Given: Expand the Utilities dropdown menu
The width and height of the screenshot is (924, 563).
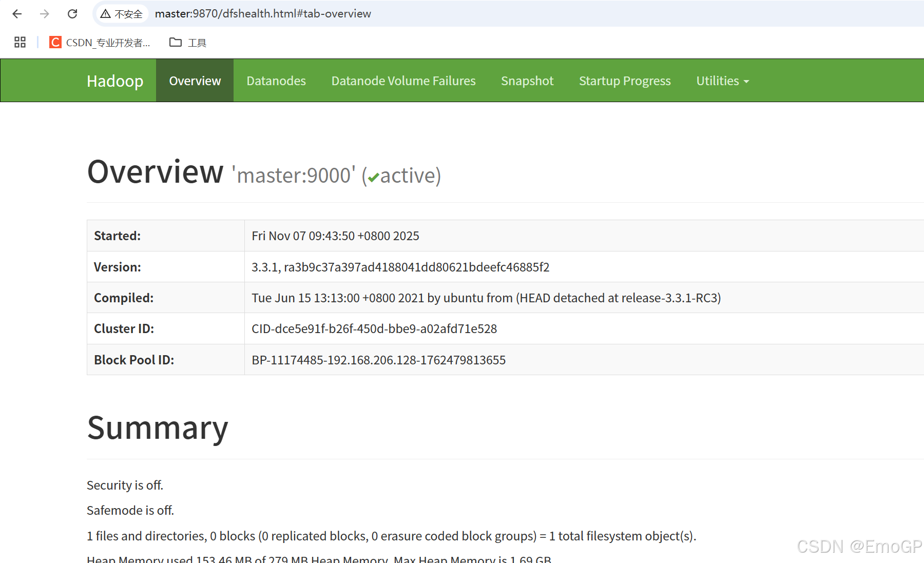Looking at the screenshot, I should point(723,81).
